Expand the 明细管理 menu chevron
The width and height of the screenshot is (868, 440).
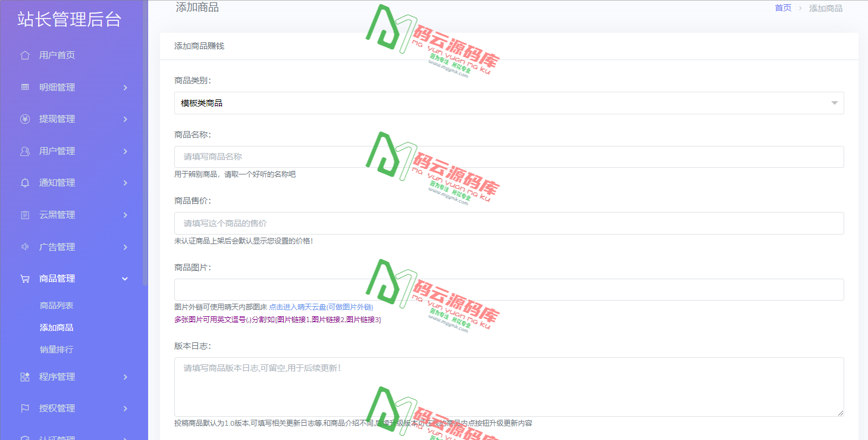coord(125,87)
